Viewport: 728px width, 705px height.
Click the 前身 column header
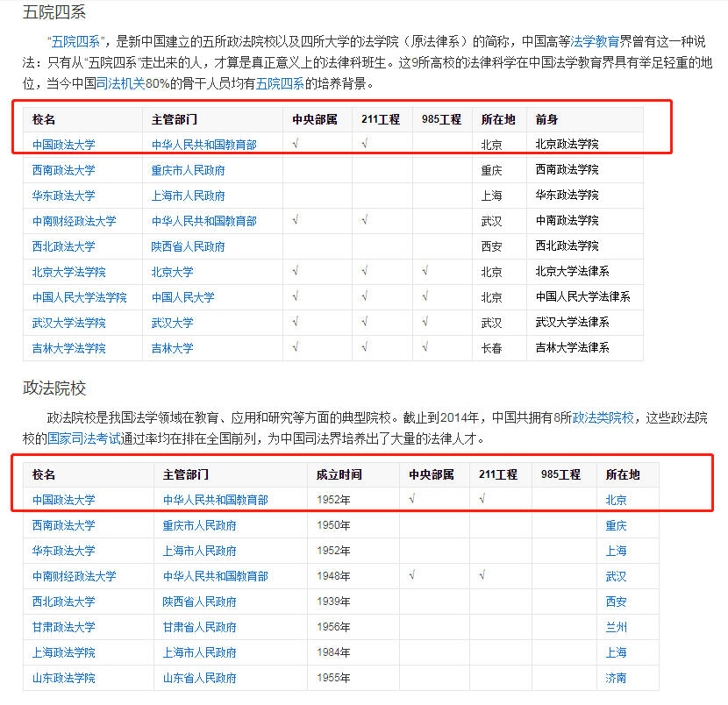[585, 120]
